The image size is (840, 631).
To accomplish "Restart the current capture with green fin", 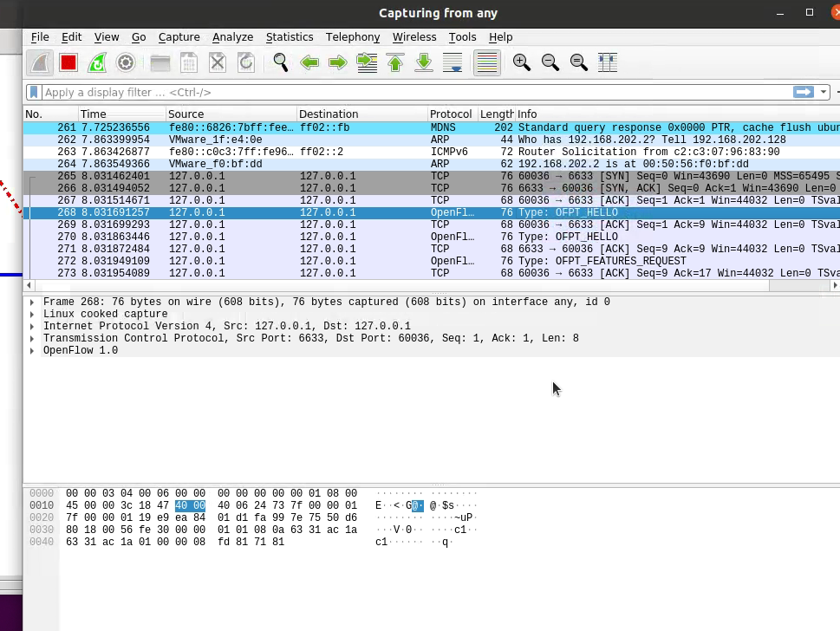I will point(97,62).
